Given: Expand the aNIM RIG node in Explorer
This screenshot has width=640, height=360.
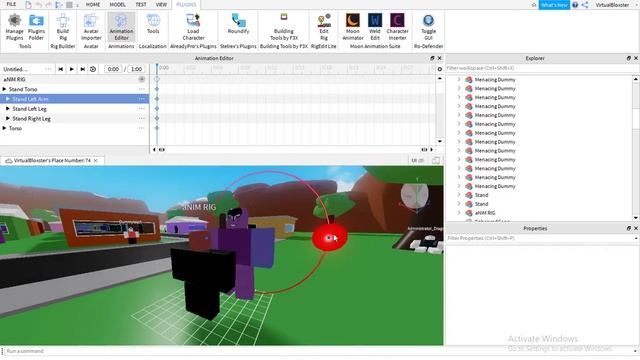Looking at the screenshot, I should coord(459,213).
